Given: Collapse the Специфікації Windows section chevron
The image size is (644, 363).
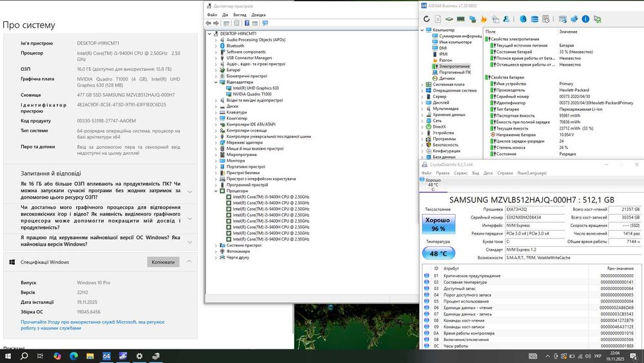Looking at the screenshot, I should (189, 262).
